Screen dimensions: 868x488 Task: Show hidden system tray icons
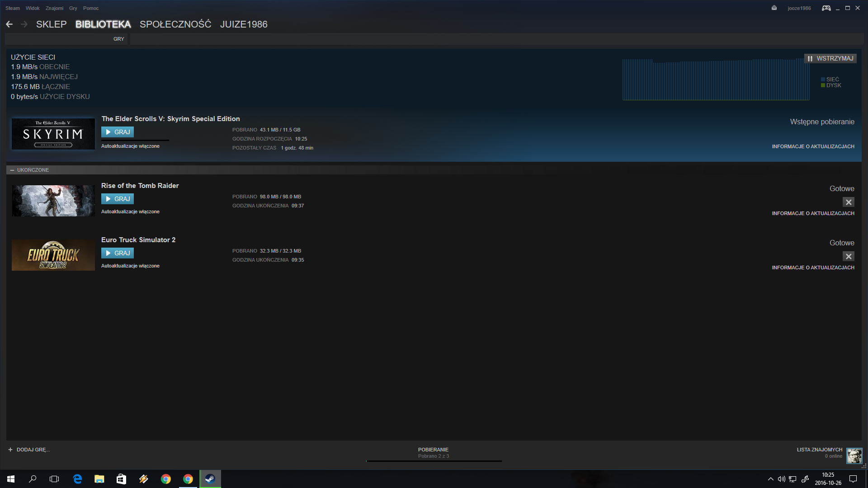coord(770,479)
